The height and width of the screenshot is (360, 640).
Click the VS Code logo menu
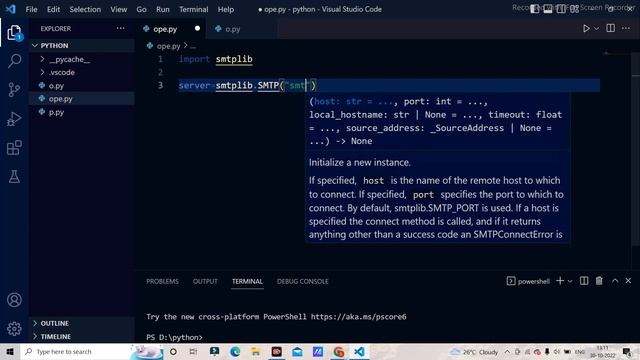tap(11, 9)
